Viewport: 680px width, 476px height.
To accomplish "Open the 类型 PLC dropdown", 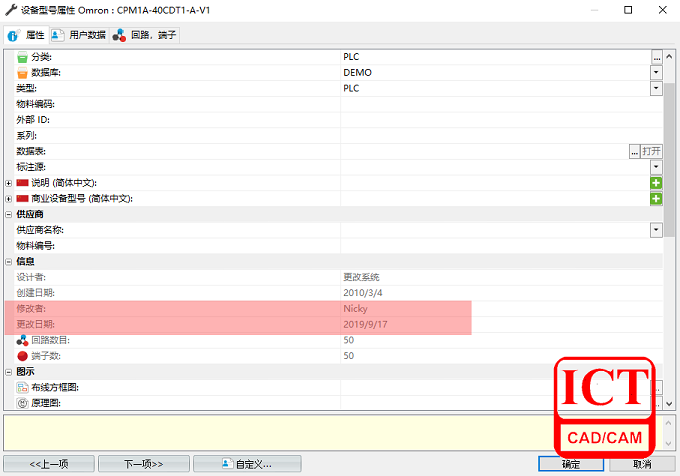I will pyautogui.click(x=656, y=88).
